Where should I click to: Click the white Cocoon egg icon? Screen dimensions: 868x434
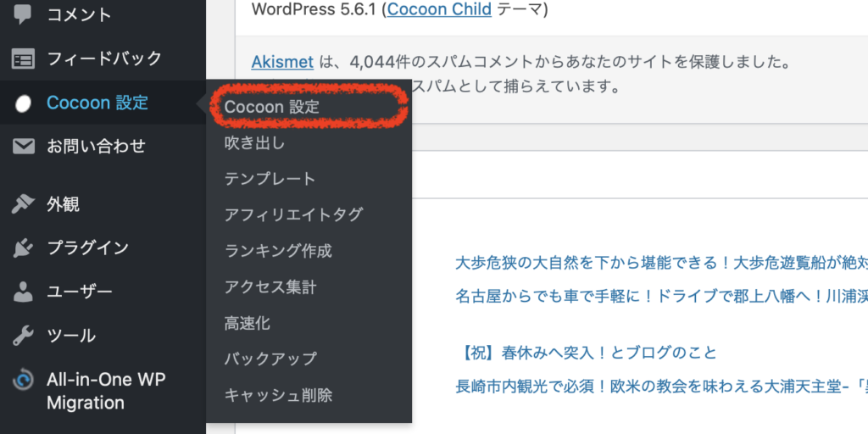click(23, 103)
